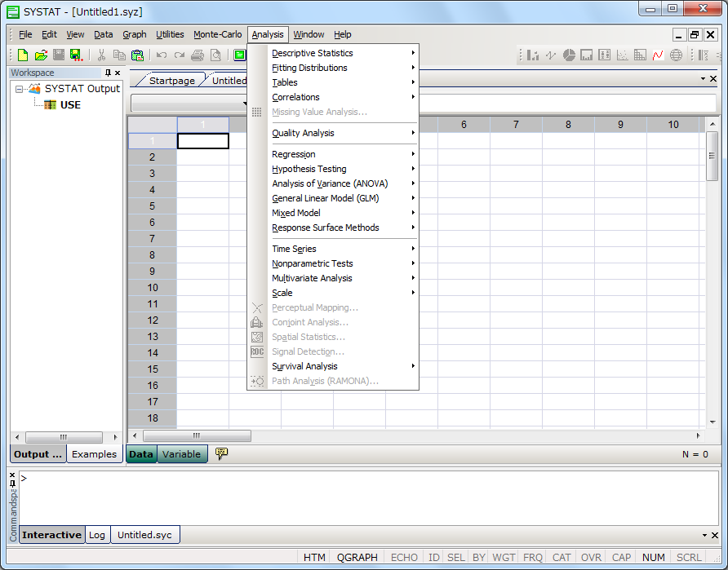Collapse the SYSTAT Output tree node

point(20,89)
